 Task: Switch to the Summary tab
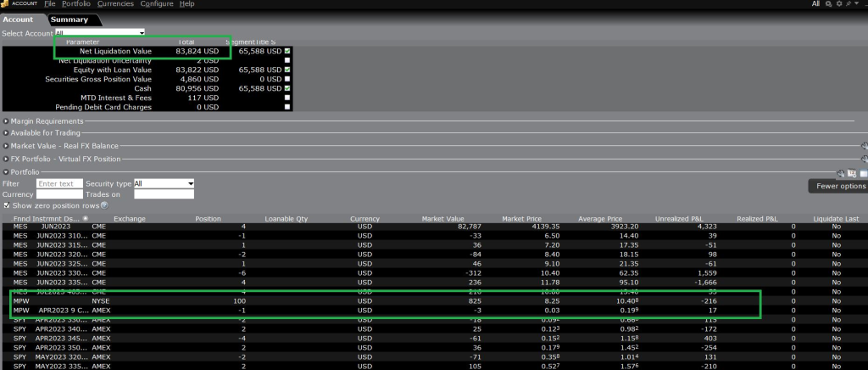(x=70, y=20)
